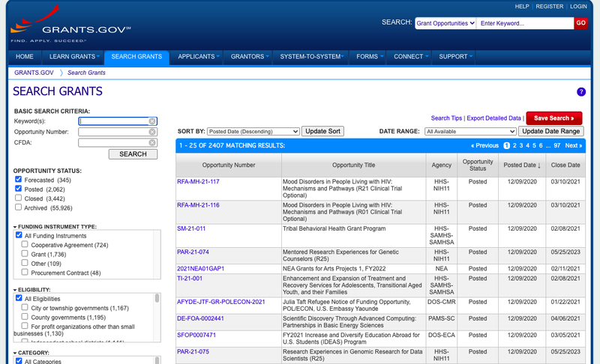Open the Grantors menu
The image size is (600, 364).
point(248,56)
